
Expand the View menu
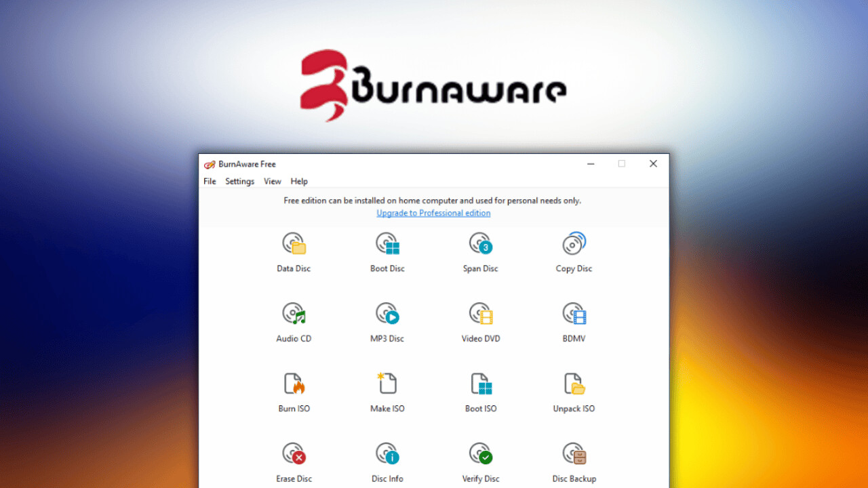click(x=273, y=182)
